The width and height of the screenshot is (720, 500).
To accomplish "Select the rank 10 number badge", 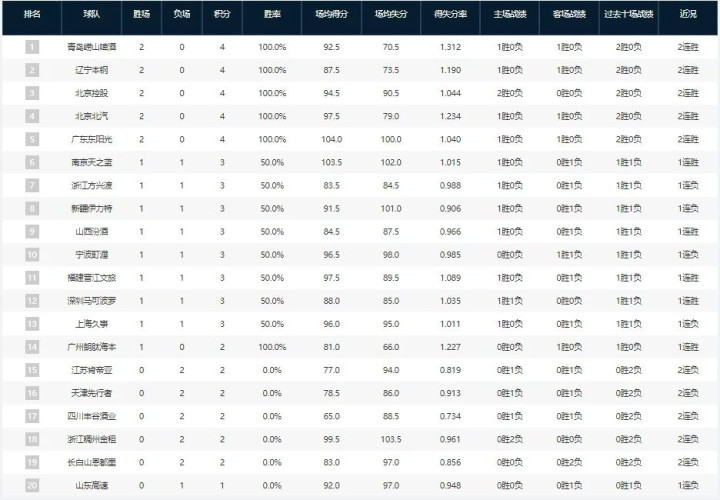I will [x=32, y=254].
